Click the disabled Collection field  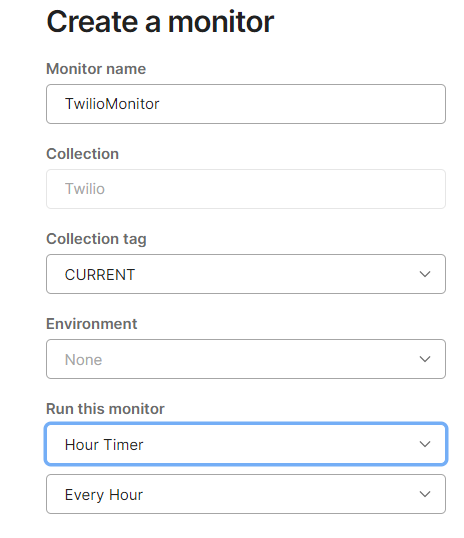(246, 189)
